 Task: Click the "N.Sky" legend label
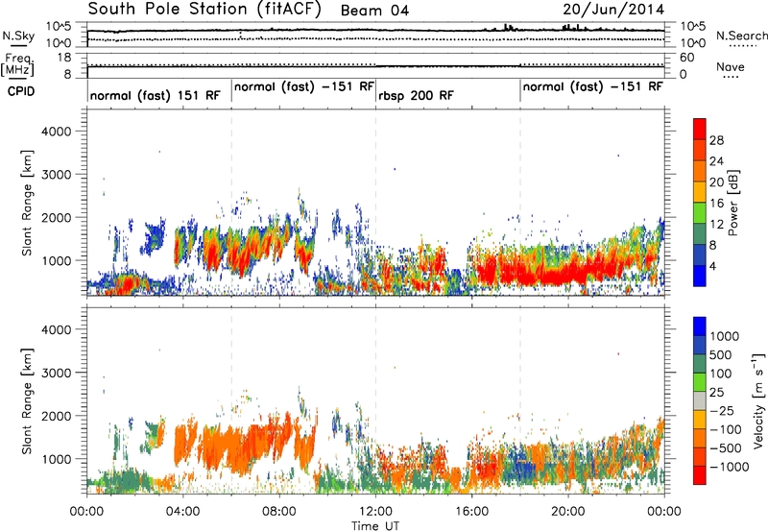[x=18, y=36]
